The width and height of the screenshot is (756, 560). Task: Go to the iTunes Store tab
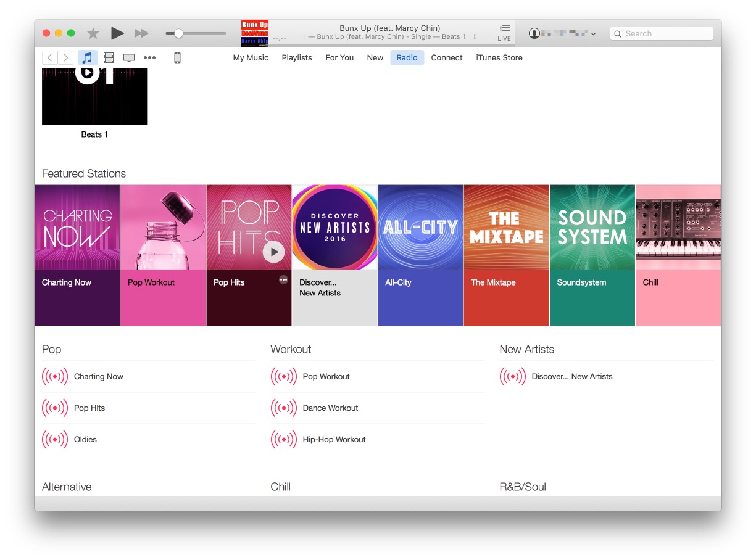click(x=499, y=58)
